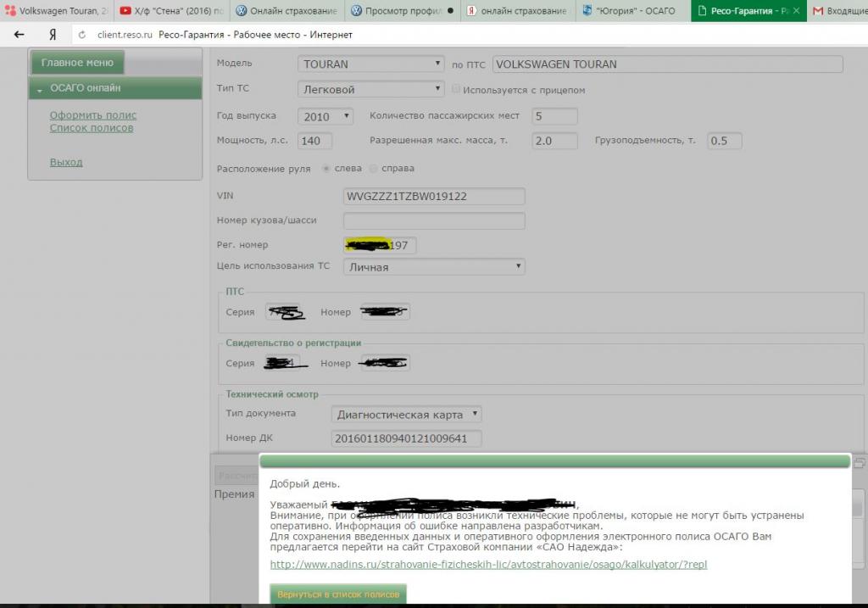868x608 pixels.
Task: Open the Список полисов link
Action: pyautogui.click(x=92, y=128)
